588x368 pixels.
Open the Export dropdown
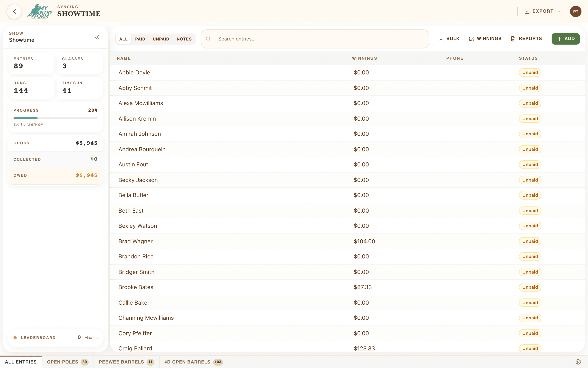(542, 11)
